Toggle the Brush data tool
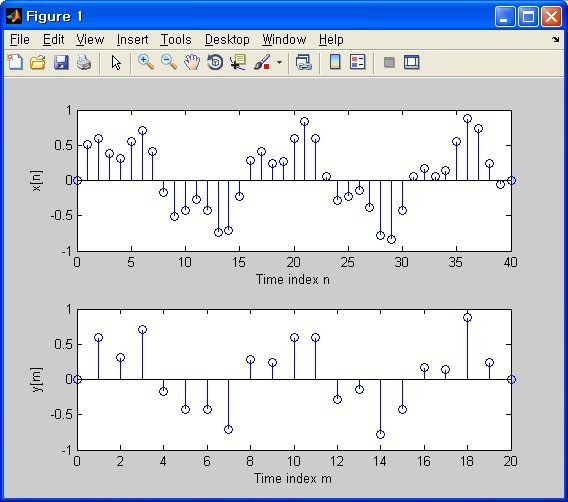Image resolution: width=568 pixels, height=502 pixels. pyautogui.click(x=262, y=62)
